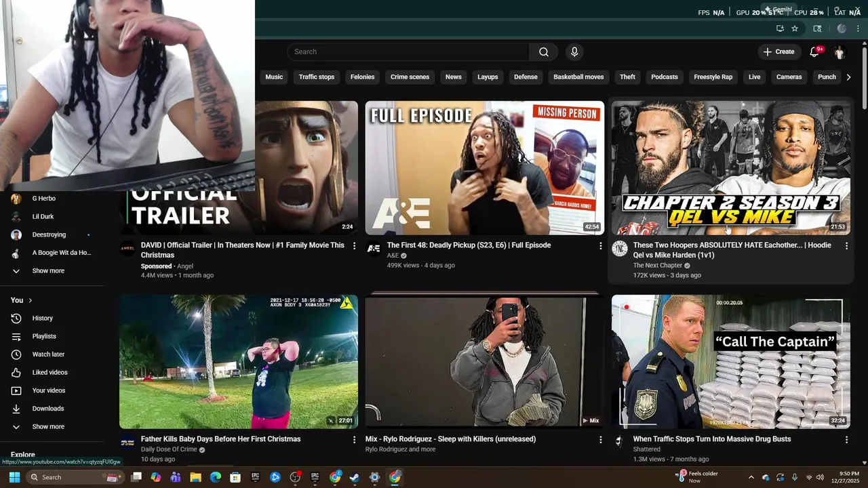Activate voice search microphone icon
Image resolution: width=868 pixels, height=488 pixels.
(574, 52)
